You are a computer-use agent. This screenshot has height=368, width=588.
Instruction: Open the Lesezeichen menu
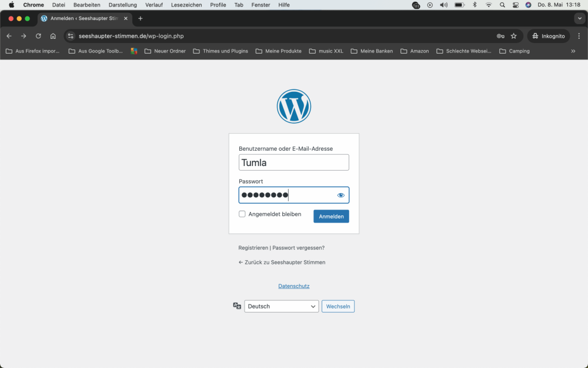click(186, 5)
